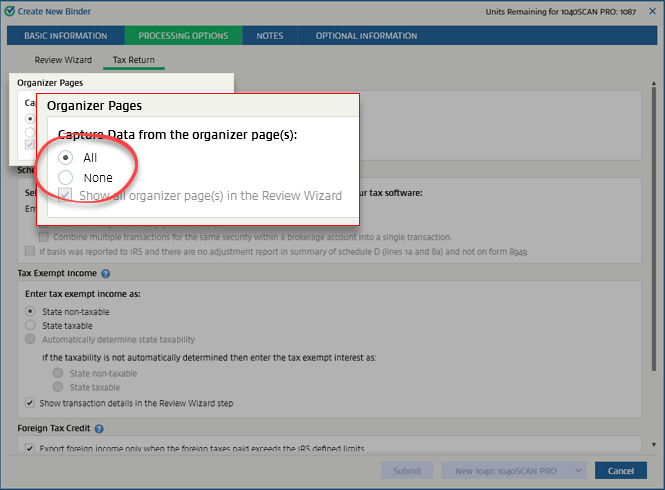Open the Optional Information tab

point(366,36)
